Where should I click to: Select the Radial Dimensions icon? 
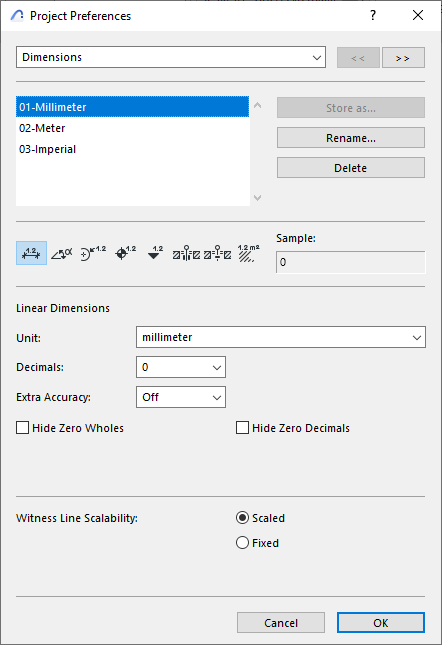[93, 253]
